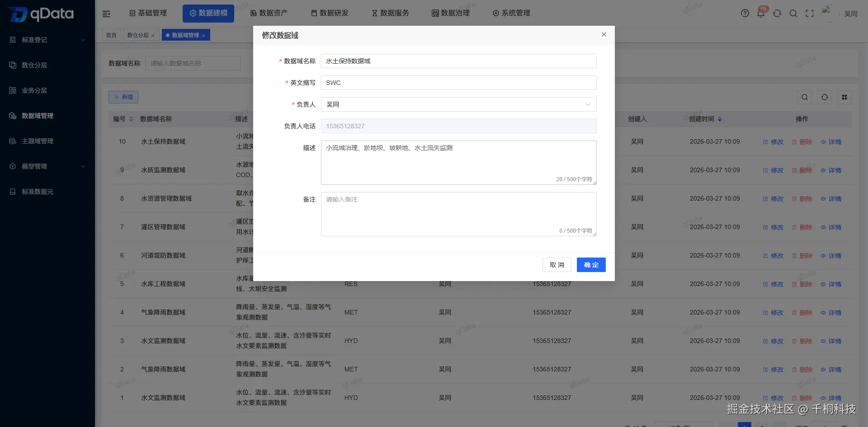Open the help question-mark icon
The height and width of the screenshot is (427, 868).
pos(745,13)
